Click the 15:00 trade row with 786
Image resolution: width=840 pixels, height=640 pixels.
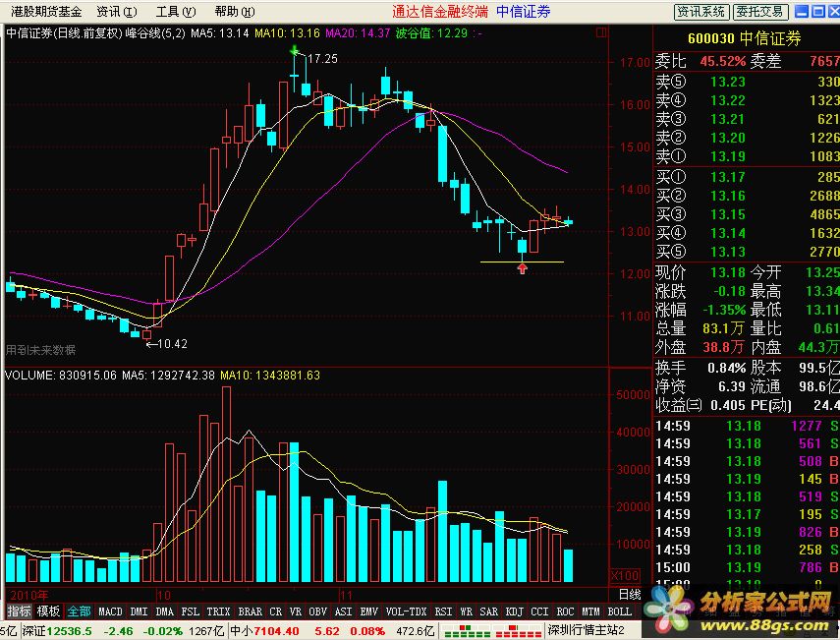coord(747,567)
